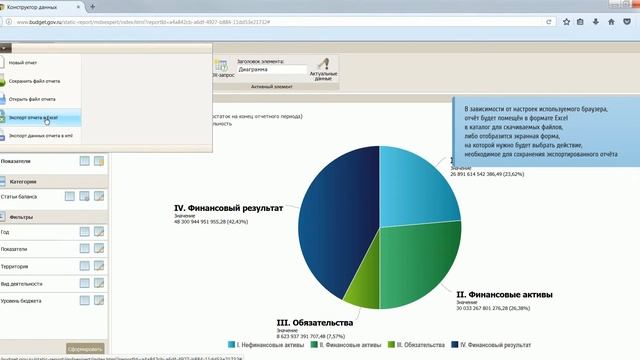The width and height of the screenshot is (640, 360).
Task: Select 'Открыть файл отчета' menu entry
Action: [x=41, y=99]
